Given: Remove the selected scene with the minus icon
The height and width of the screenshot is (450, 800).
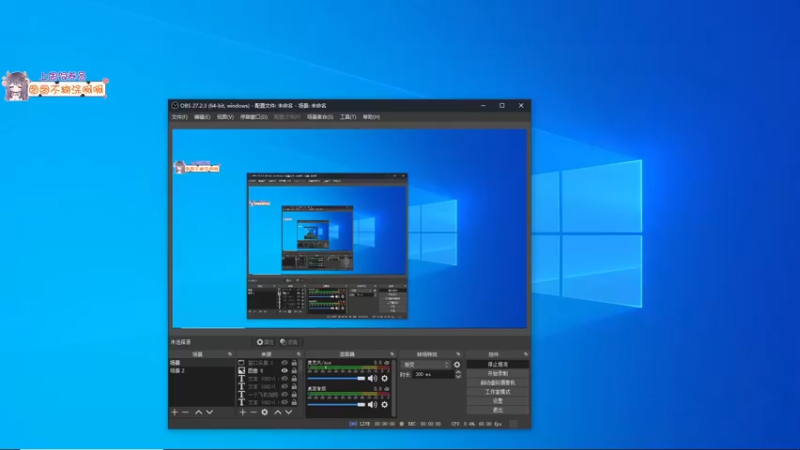Looking at the screenshot, I should point(185,412).
